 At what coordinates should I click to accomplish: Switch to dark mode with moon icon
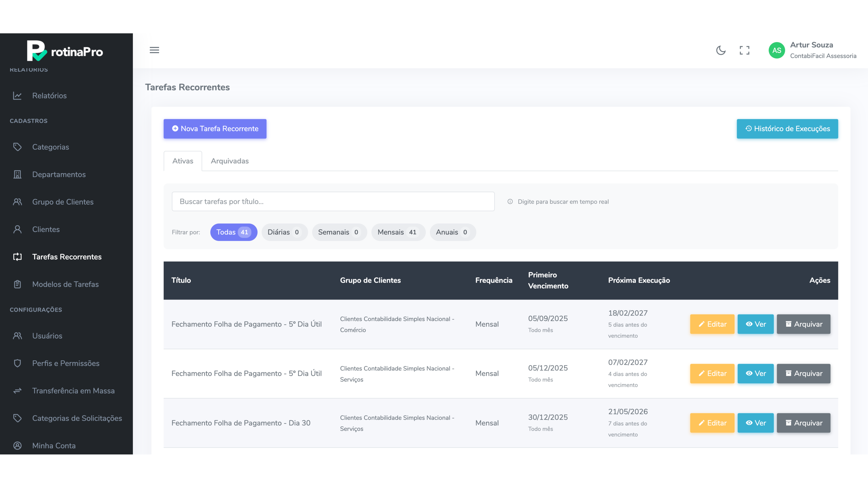(721, 50)
